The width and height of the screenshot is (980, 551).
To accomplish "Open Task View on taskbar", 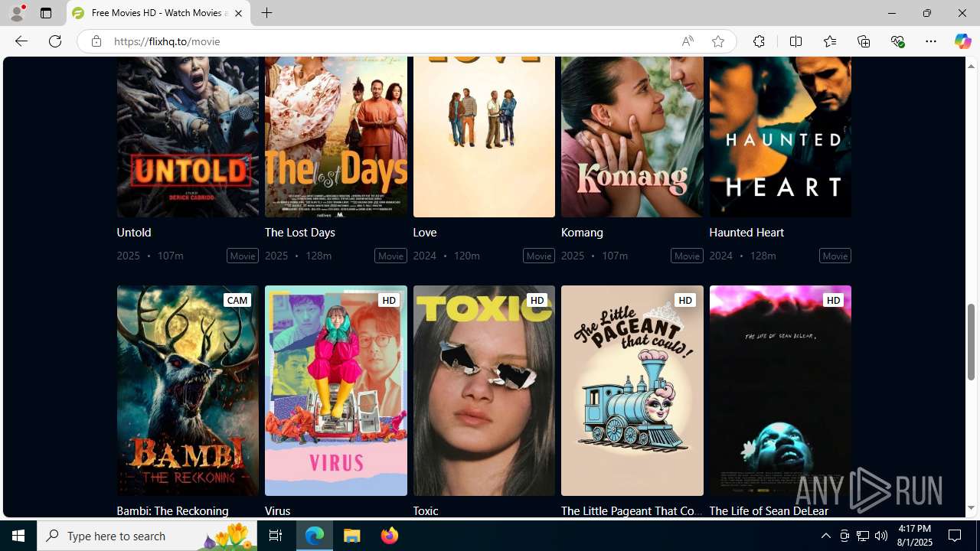I will coord(276,536).
